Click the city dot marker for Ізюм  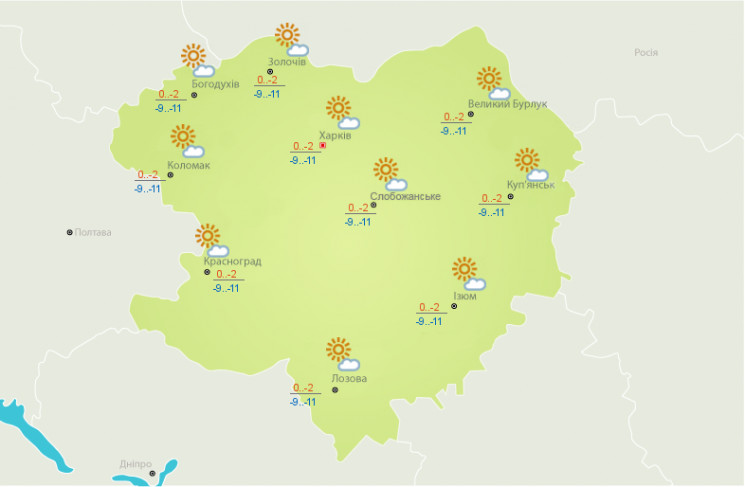[x=454, y=306]
